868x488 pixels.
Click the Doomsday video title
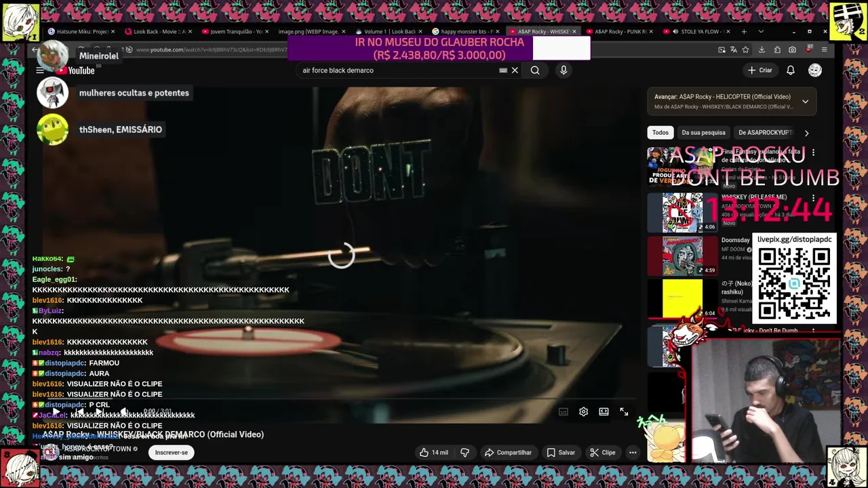tap(736, 240)
